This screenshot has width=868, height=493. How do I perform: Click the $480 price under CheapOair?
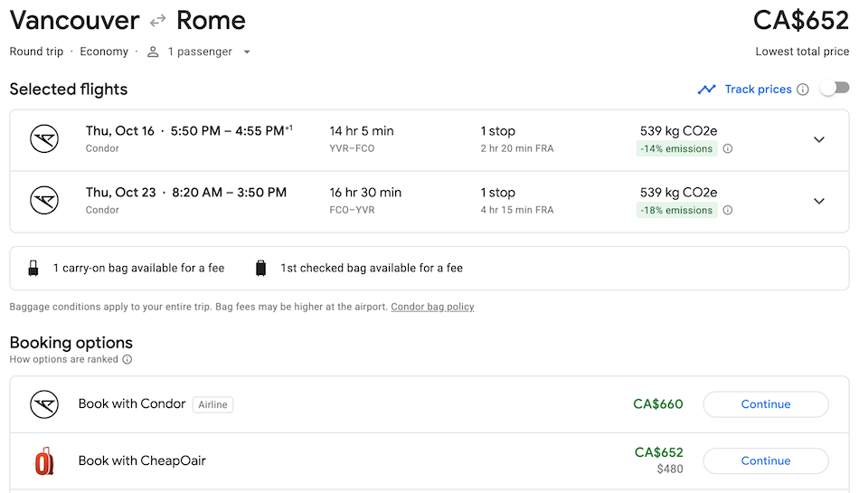[670, 469]
